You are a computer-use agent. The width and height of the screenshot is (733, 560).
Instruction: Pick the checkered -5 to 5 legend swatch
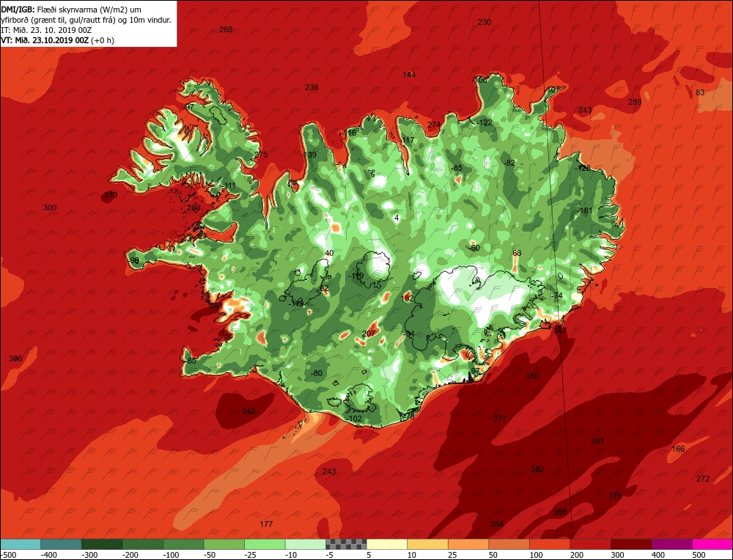(x=346, y=544)
